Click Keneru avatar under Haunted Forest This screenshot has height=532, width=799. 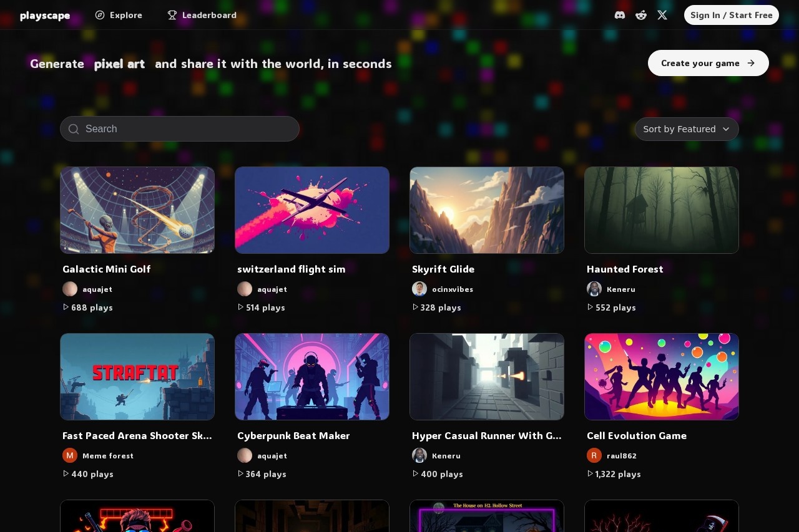594,289
